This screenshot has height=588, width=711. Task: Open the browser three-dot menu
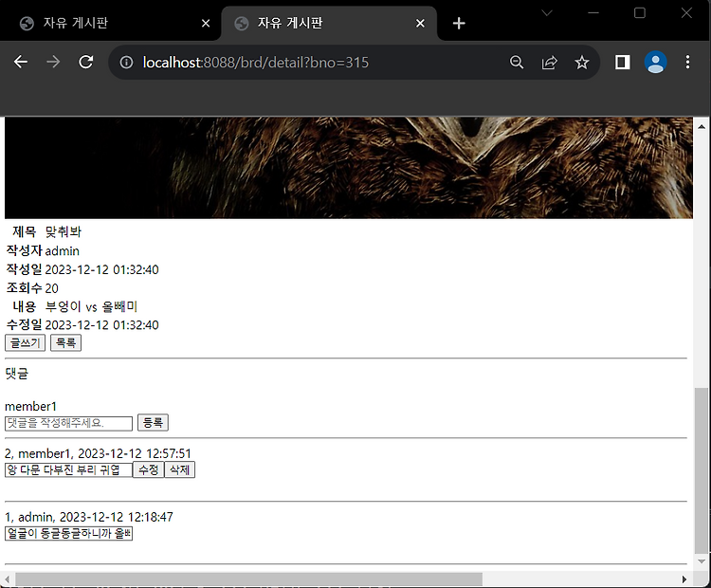coord(688,63)
